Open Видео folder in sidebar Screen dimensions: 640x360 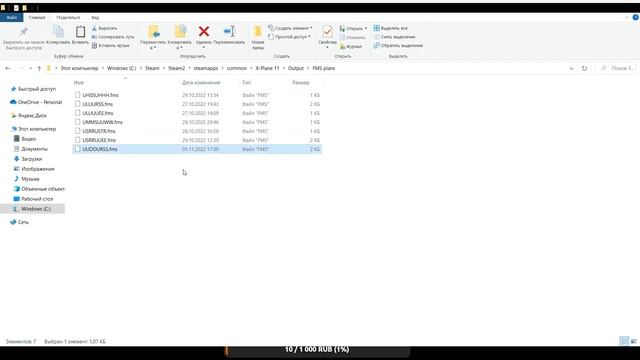(x=25, y=139)
